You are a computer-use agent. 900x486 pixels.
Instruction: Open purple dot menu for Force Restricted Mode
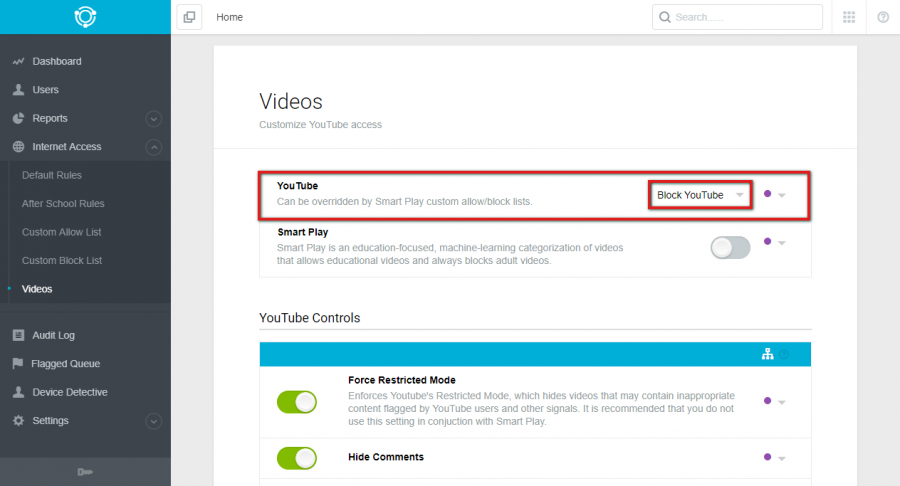tap(774, 402)
